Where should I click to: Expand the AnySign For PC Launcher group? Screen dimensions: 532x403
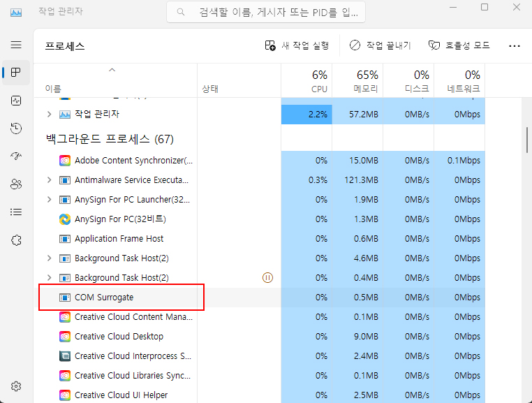point(49,199)
